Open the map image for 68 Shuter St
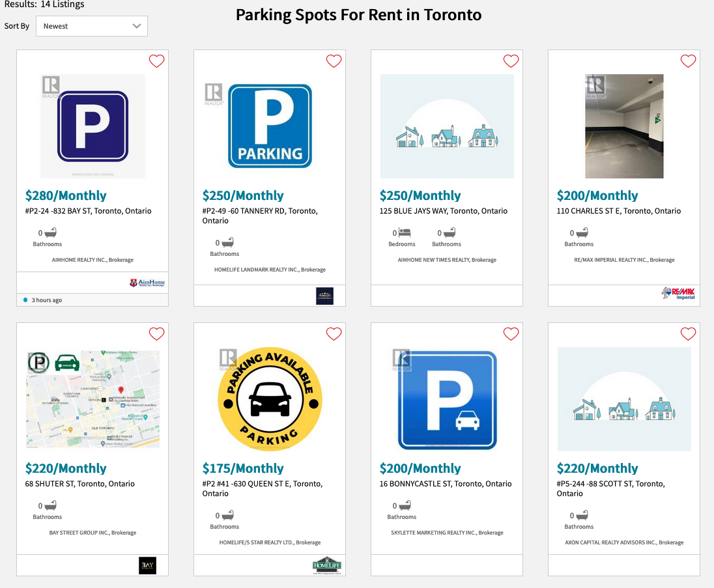714x588 pixels. pos(93,399)
